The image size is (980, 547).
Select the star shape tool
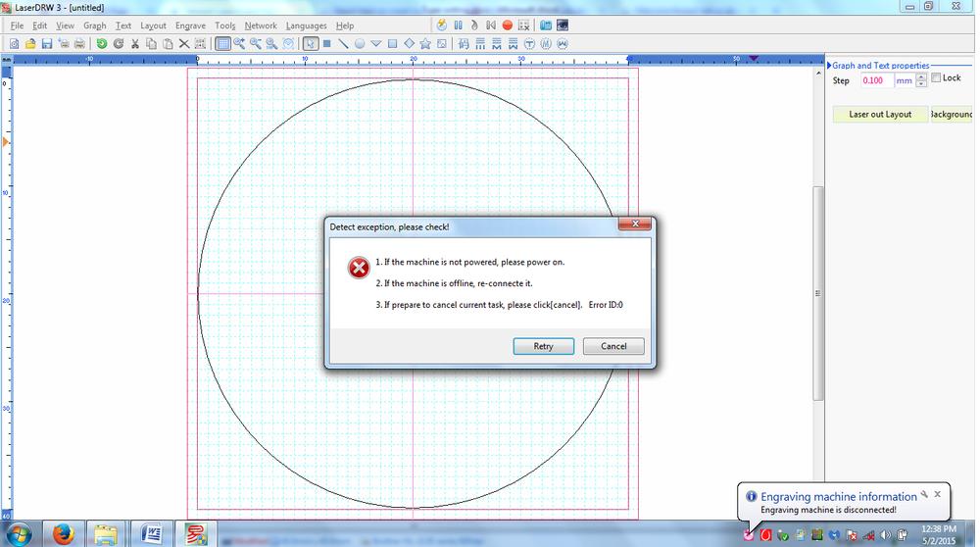pos(425,43)
